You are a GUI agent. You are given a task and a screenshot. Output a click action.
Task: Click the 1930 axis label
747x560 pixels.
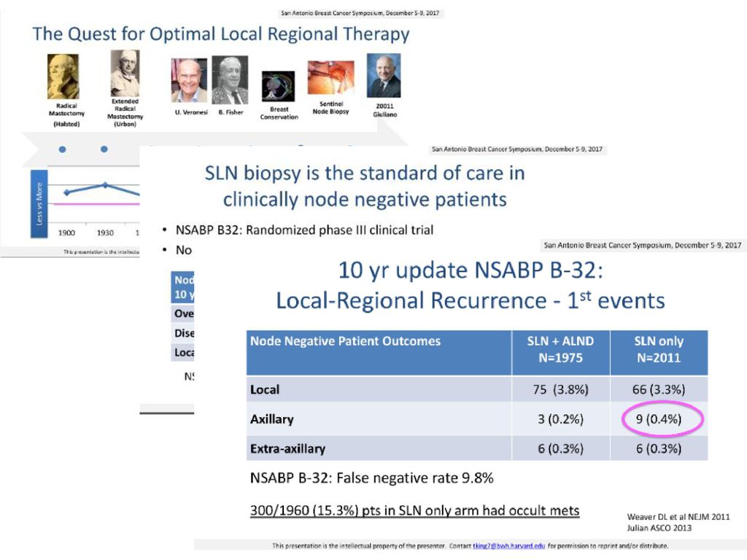[x=105, y=233]
